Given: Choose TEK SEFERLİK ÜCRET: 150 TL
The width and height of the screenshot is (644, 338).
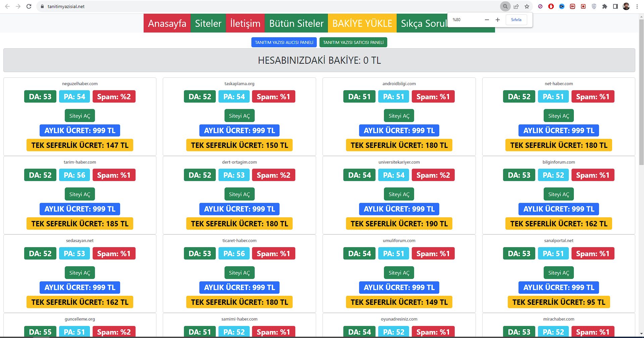Looking at the screenshot, I should click(x=240, y=145).
